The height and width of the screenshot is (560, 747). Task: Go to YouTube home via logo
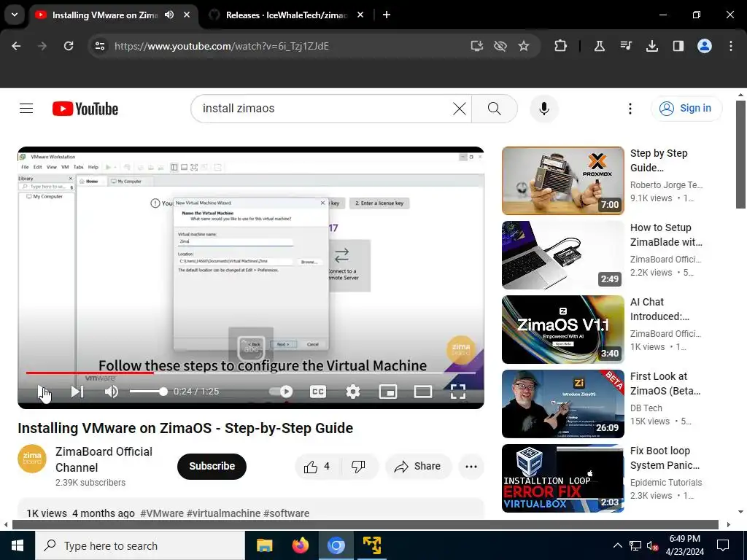pyautogui.click(x=85, y=109)
